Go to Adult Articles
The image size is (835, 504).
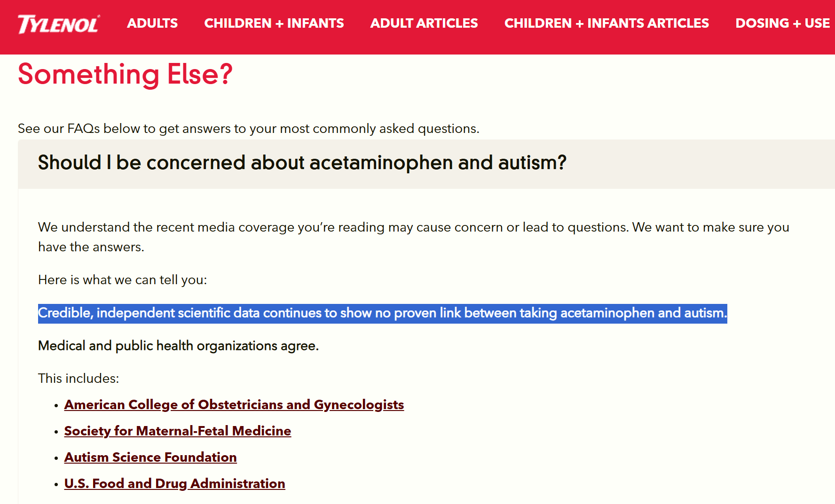(424, 23)
